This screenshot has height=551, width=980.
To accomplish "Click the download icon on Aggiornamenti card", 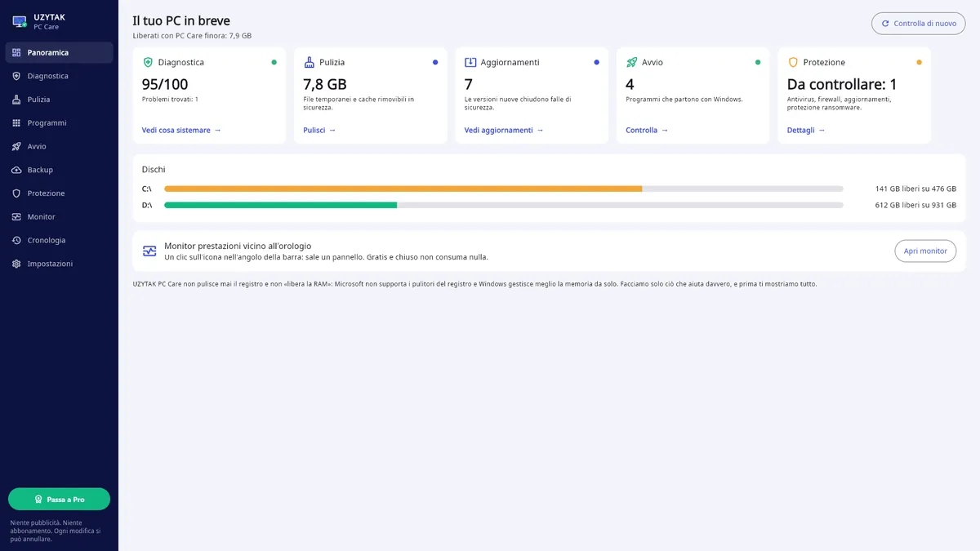I will tap(470, 62).
